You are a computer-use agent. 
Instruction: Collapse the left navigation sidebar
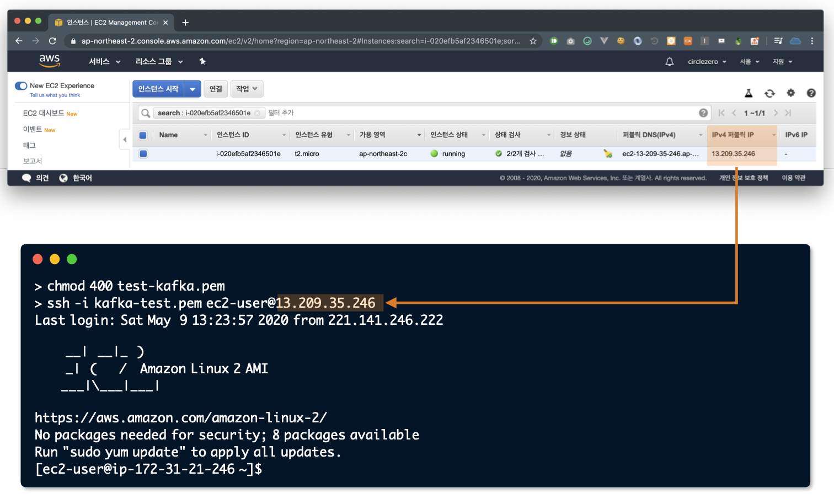point(125,140)
